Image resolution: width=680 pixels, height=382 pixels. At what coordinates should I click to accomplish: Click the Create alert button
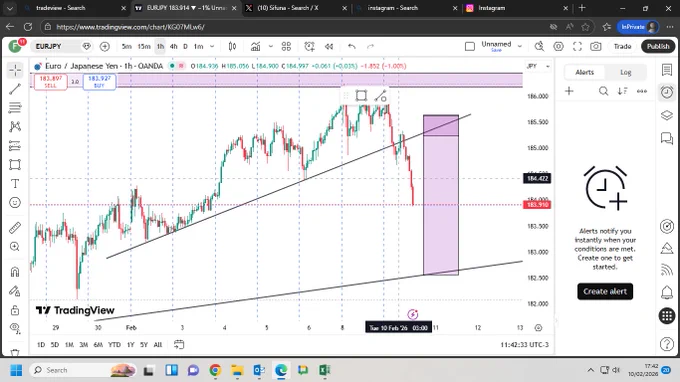[x=605, y=291]
